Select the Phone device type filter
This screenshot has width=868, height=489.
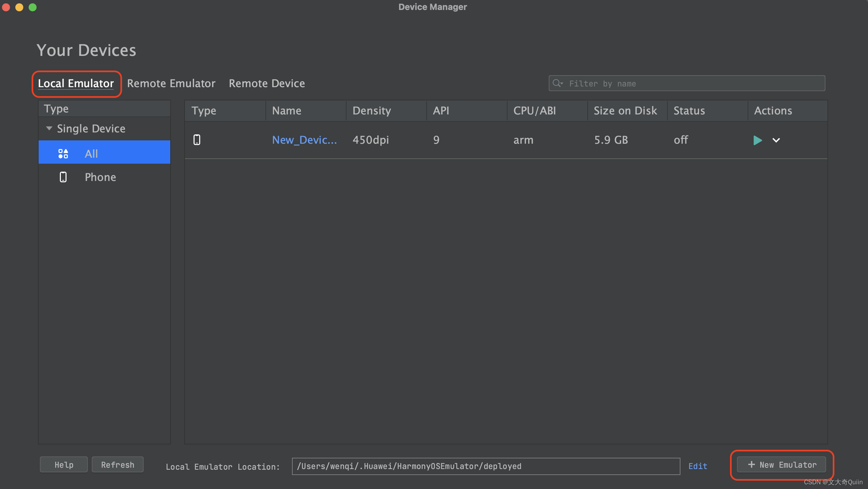[100, 177]
